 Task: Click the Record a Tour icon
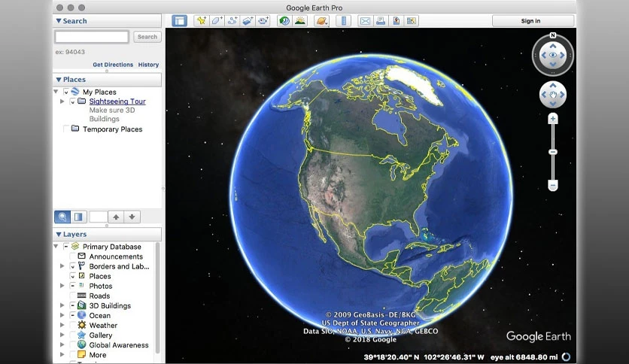click(263, 21)
